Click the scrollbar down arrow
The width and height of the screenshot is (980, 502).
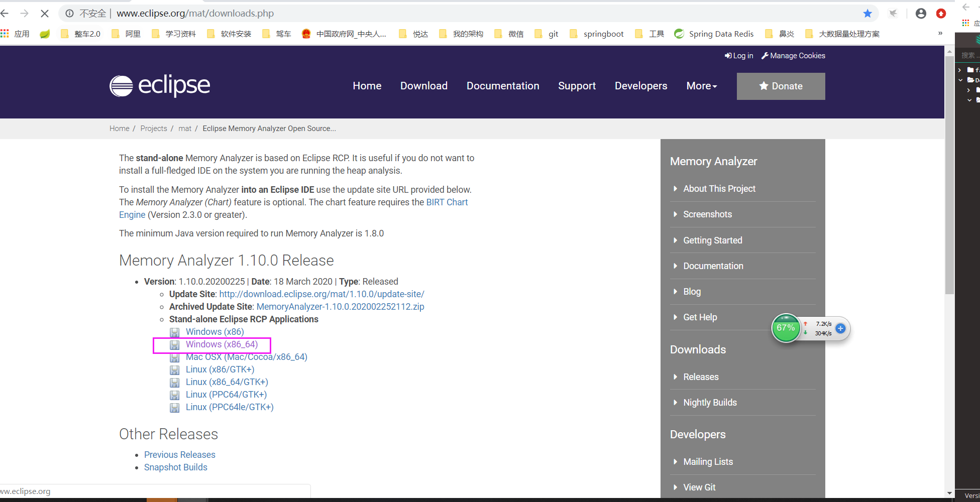pos(949,493)
